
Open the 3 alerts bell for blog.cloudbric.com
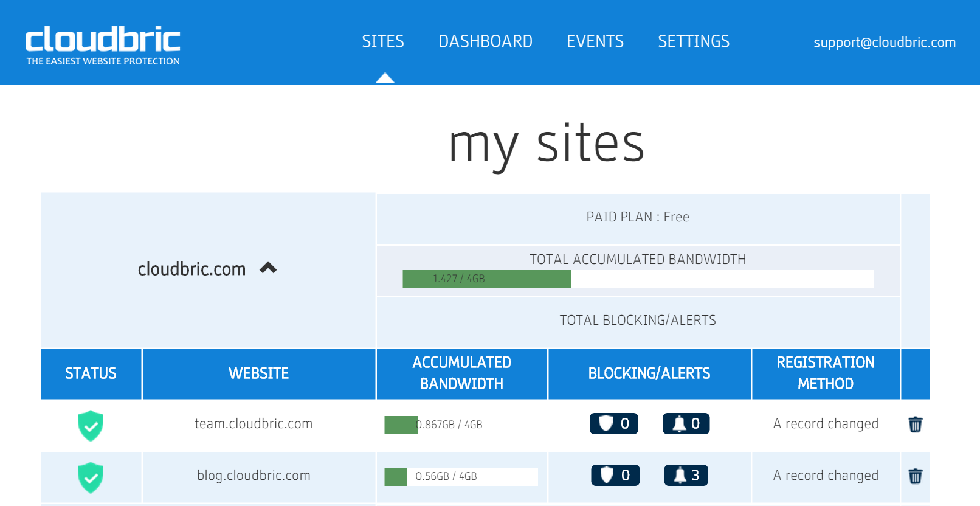(x=686, y=475)
